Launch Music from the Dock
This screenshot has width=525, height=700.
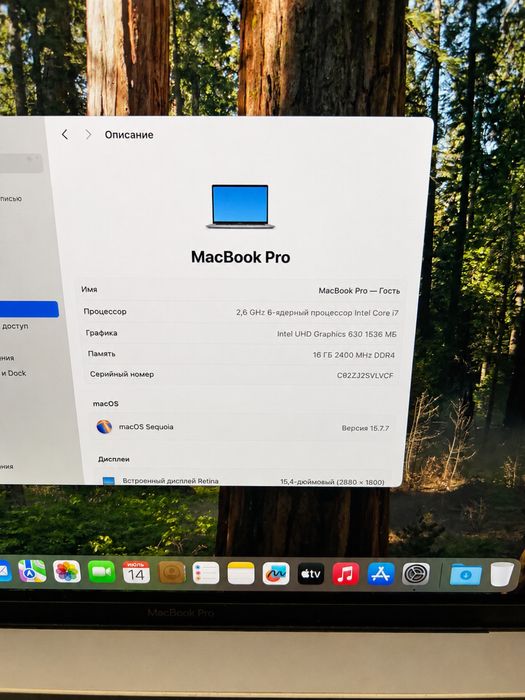346,574
